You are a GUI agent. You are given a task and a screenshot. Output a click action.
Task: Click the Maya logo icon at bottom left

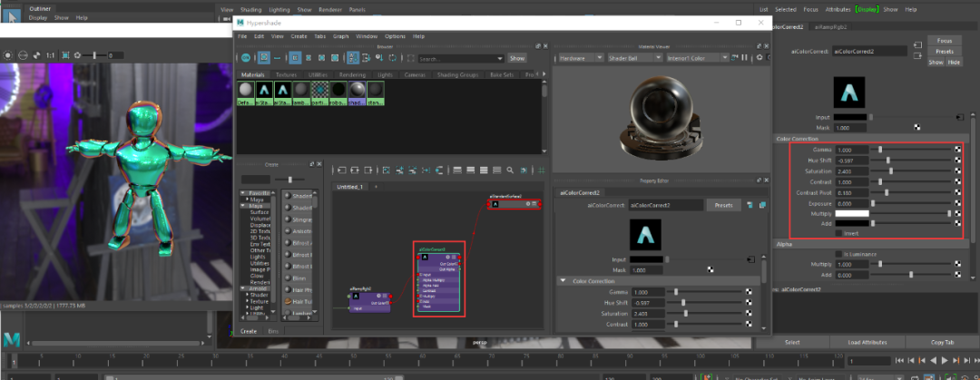pyautogui.click(x=11, y=339)
